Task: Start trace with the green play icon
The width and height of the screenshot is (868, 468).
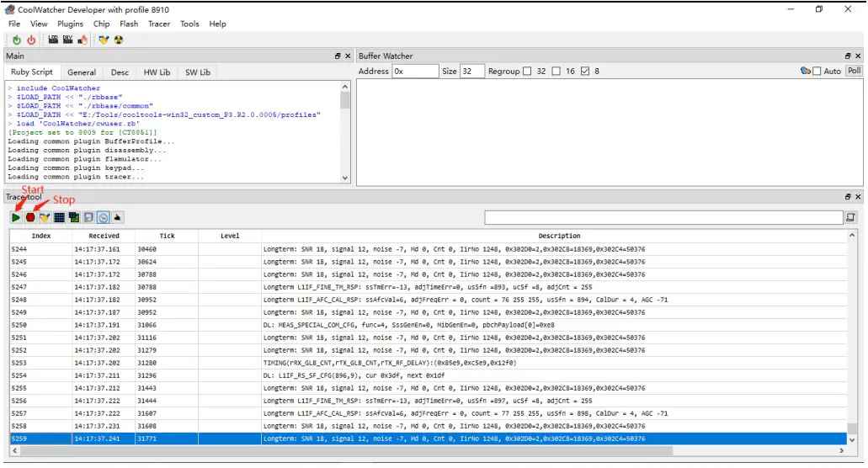Action: pyautogui.click(x=16, y=217)
